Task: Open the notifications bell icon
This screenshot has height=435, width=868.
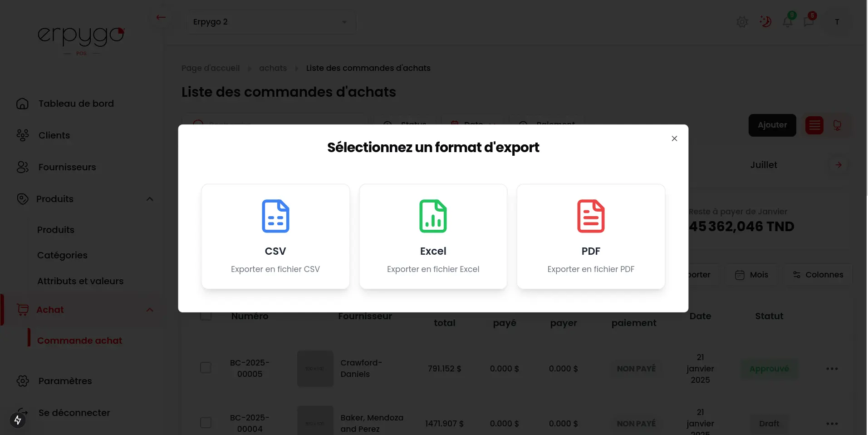Action: tap(788, 21)
